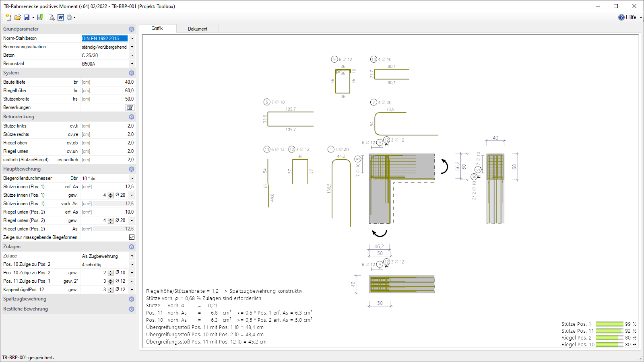The width and height of the screenshot is (644, 362).
Task: Open the Zulage type dropdown
Action: pyautogui.click(x=132, y=256)
